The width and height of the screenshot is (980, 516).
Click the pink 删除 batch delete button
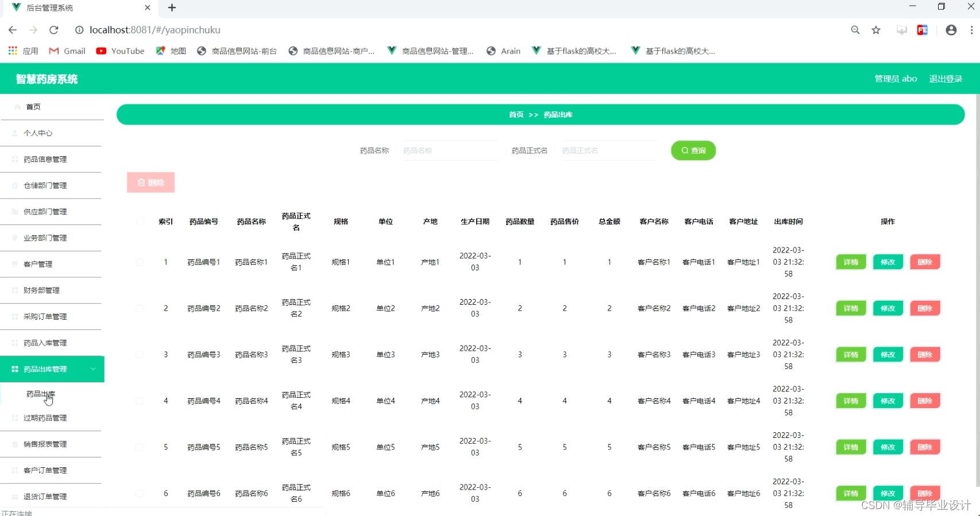(151, 183)
